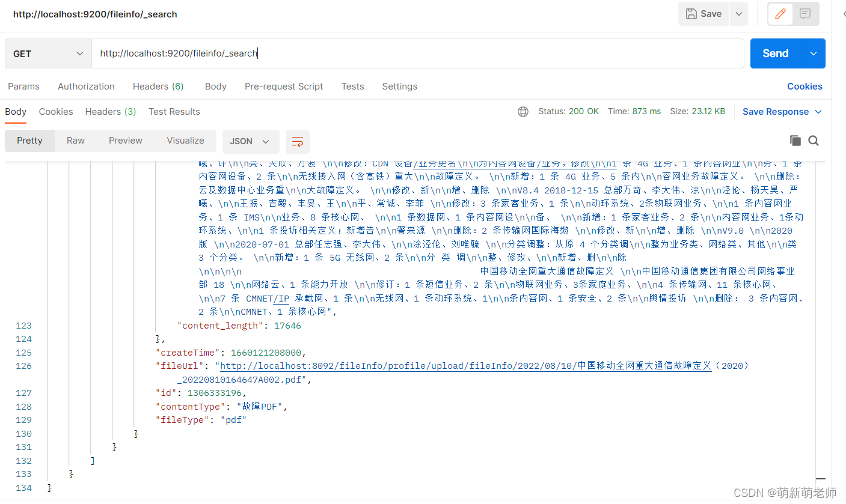846x504 pixels.
Task: Click the Save button
Action: click(x=703, y=14)
